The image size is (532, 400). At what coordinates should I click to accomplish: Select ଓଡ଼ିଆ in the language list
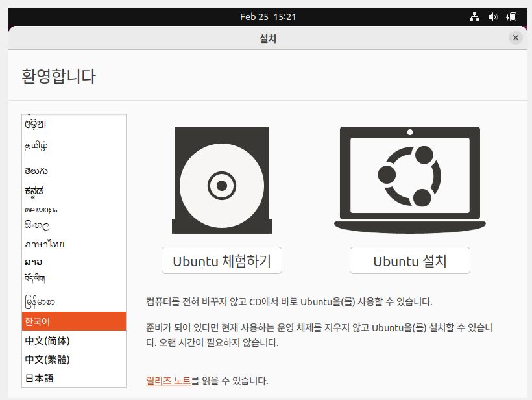[x=74, y=124]
